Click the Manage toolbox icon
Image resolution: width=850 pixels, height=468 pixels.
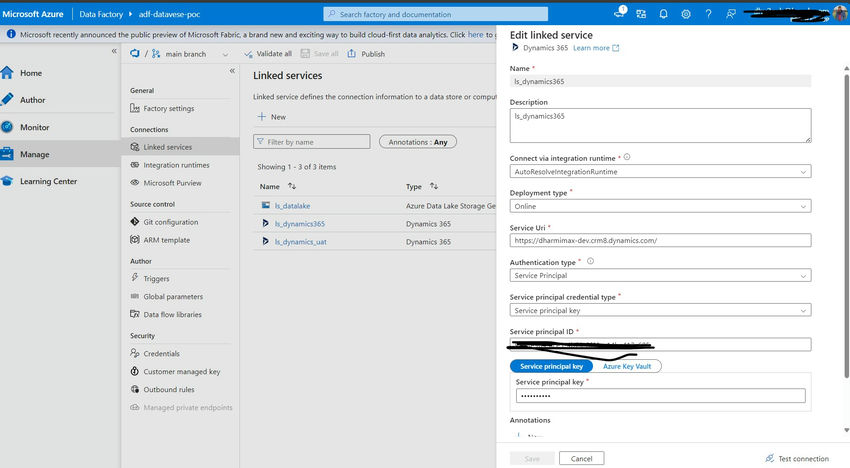click(9, 154)
